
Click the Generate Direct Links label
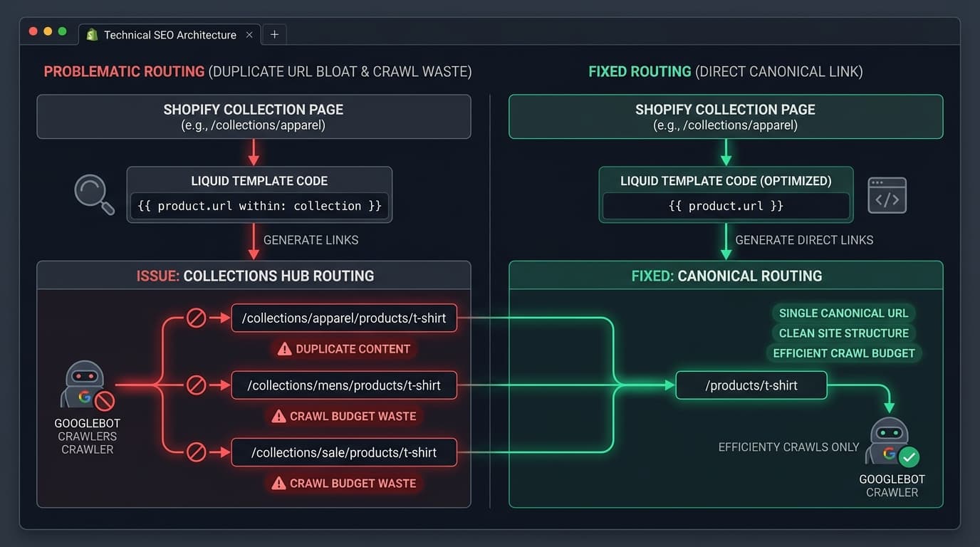coord(804,240)
